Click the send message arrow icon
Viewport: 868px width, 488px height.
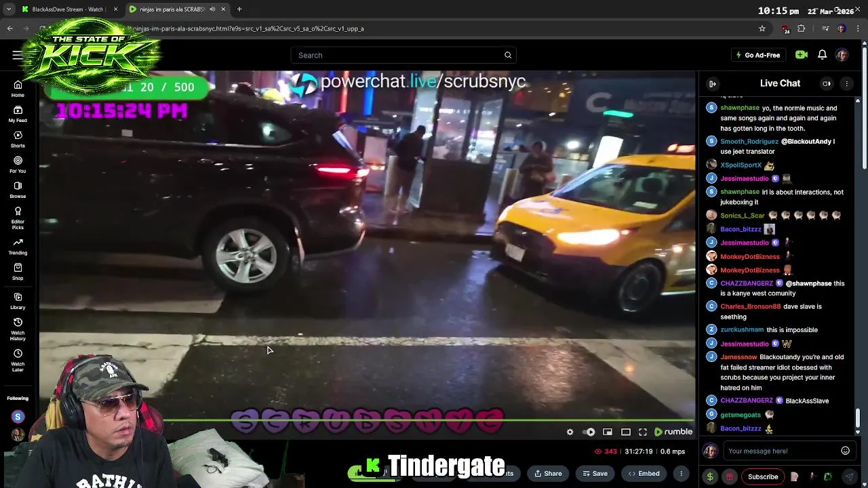tap(850, 476)
